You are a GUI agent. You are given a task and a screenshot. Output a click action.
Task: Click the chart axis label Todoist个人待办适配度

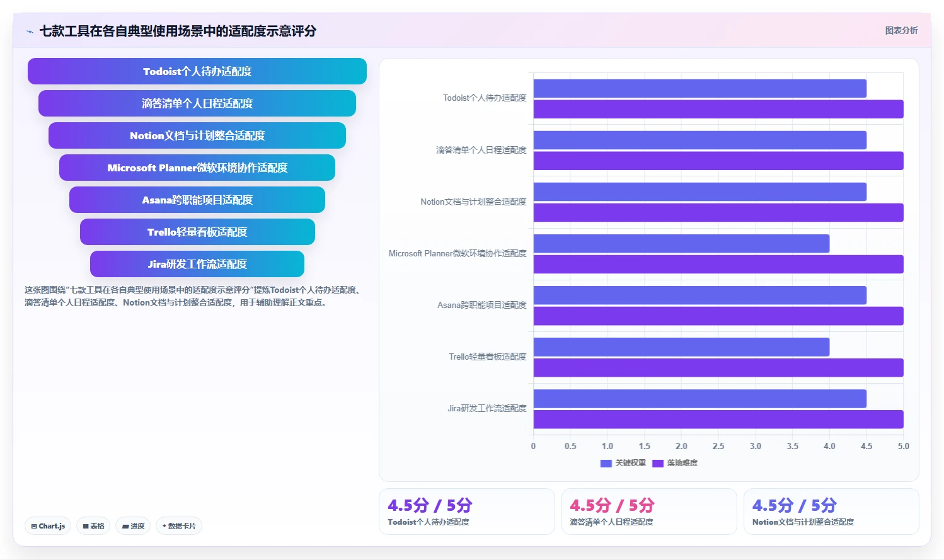coord(485,98)
